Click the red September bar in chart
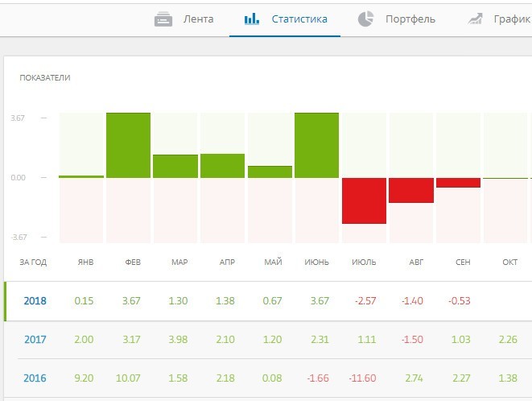This screenshot has width=532, height=401. [x=458, y=183]
